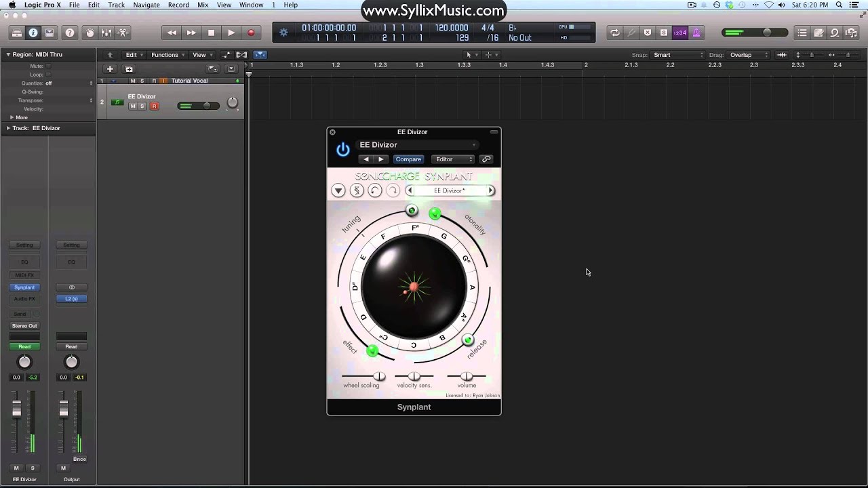This screenshot has width=868, height=488.
Task: Record-enable the EE Divizor track
Action: [x=154, y=106]
